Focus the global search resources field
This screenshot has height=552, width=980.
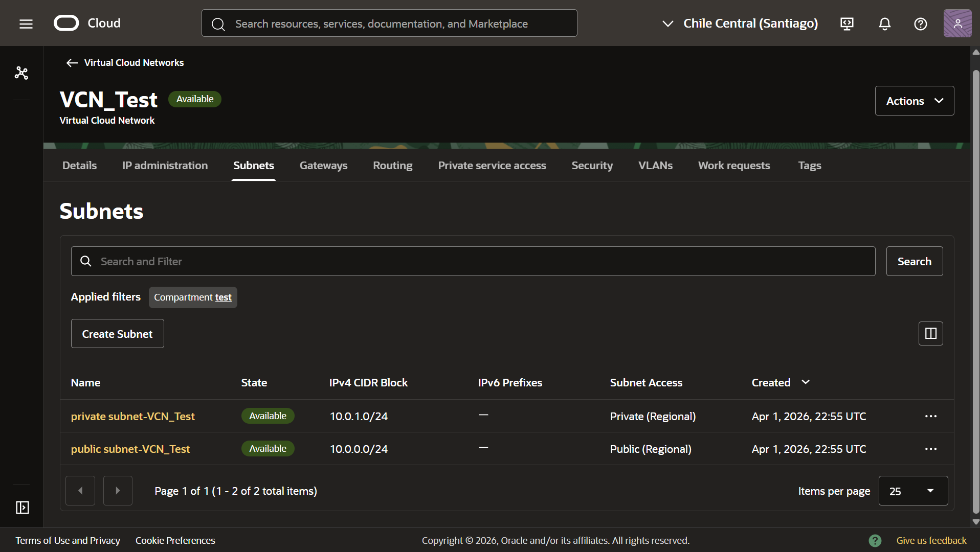(x=389, y=24)
